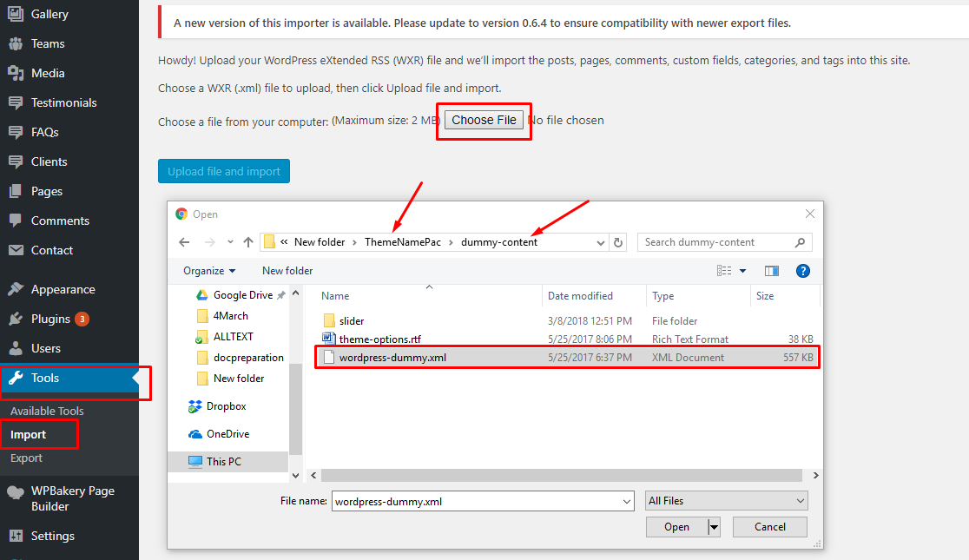Open the Export submenu item
969x560 pixels.
pyautogui.click(x=26, y=458)
